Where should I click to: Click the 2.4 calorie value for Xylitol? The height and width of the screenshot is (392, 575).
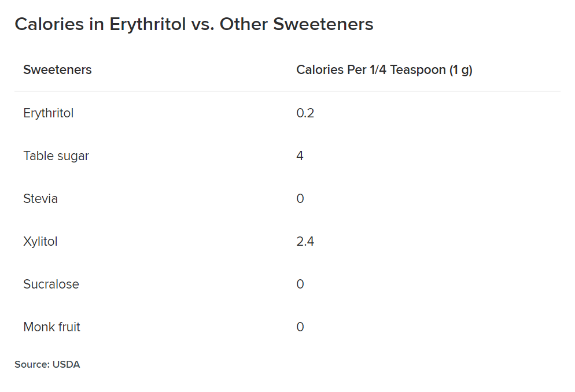[x=305, y=242]
